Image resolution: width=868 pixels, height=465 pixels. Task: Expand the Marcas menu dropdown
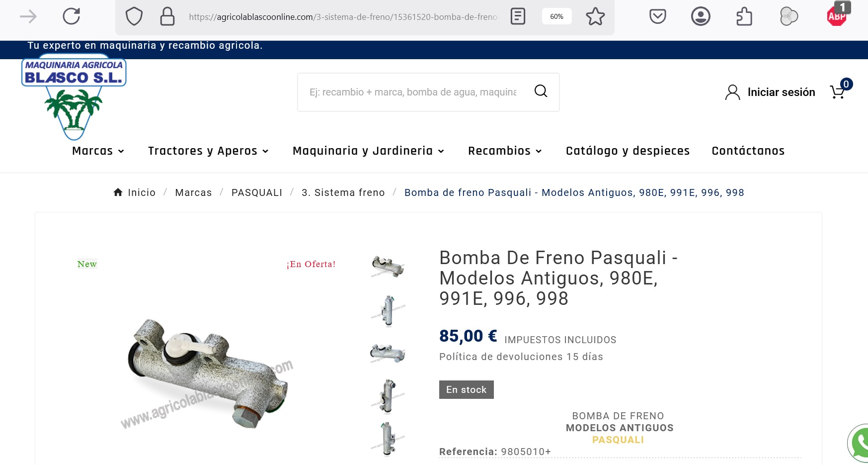coord(98,151)
